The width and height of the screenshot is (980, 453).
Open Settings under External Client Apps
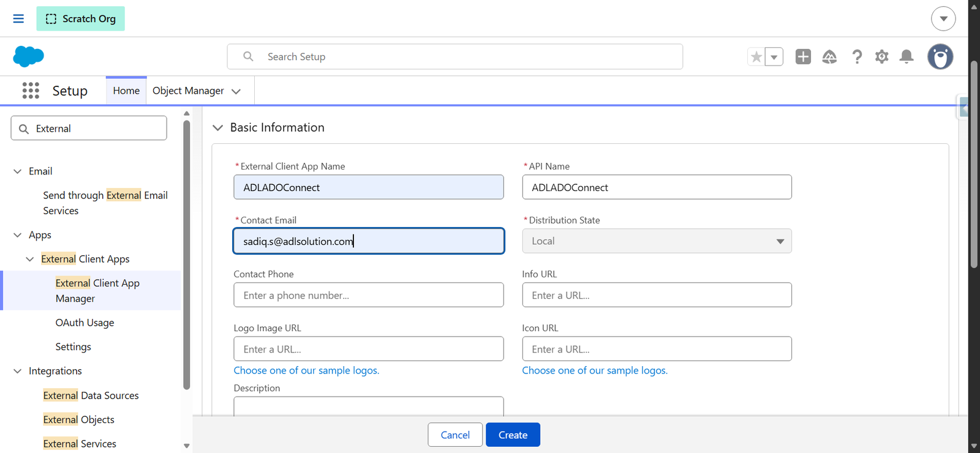pos(73,346)
